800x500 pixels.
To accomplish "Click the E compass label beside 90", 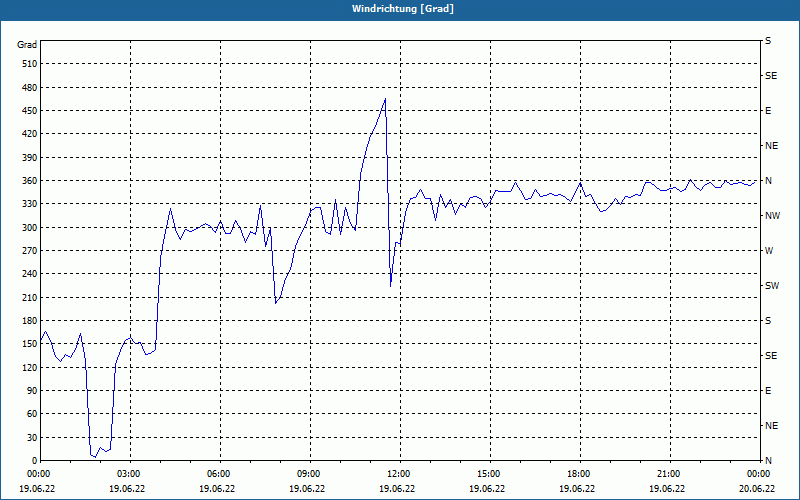I will coord(768,391).
